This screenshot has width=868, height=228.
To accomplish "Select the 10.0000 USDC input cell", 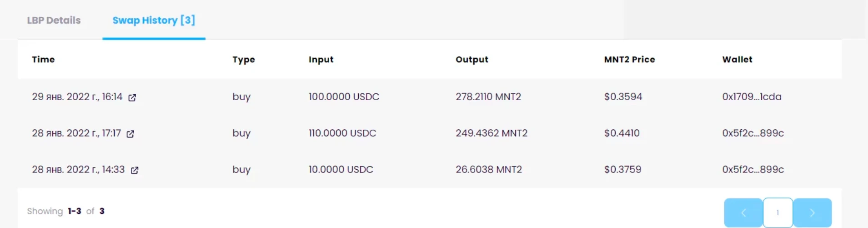I will tap(341, 169).
